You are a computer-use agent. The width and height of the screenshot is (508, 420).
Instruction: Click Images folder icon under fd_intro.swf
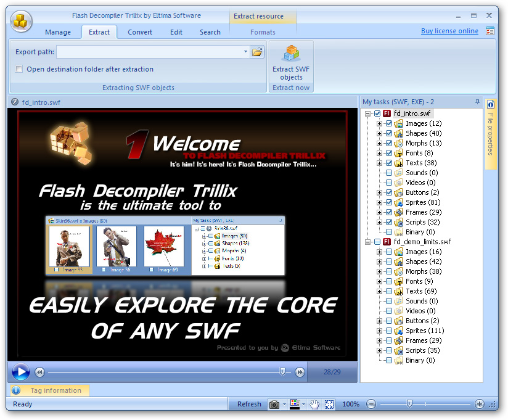[x=398, y=123]
